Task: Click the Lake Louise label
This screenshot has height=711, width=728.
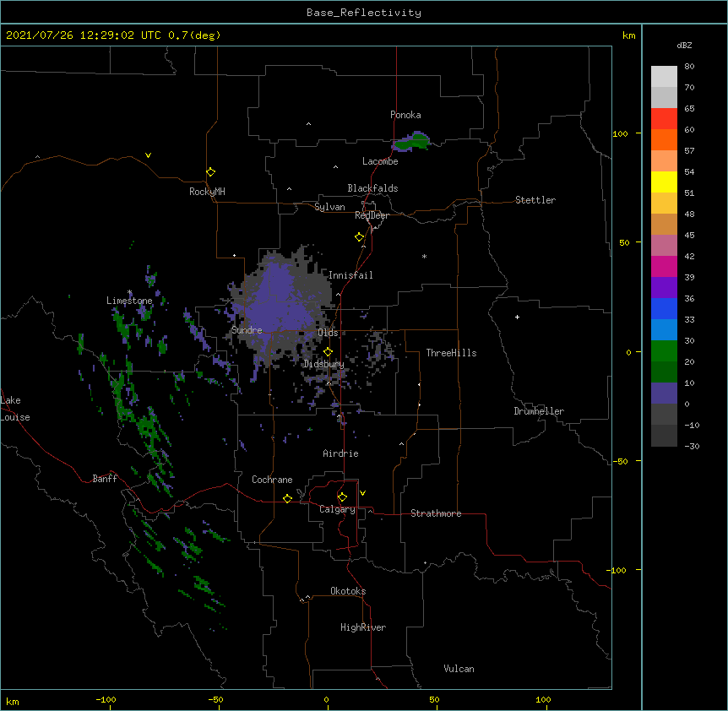Action: point(15,409)
